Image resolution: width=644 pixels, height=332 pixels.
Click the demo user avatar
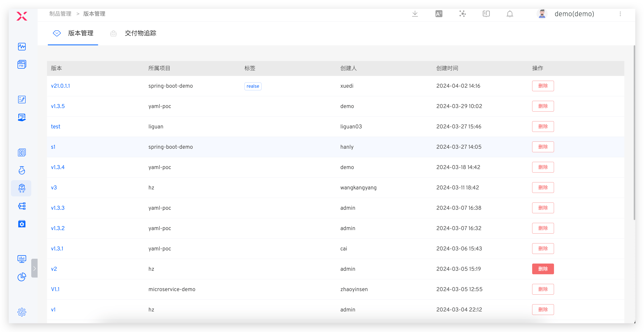point(542,14)
